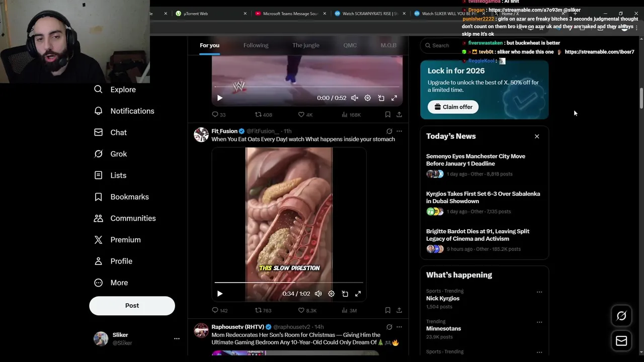Click the page vertical scrollbar thumb
Image resolution: width=644 pixels, height=362 pixels.
pyautogui.click(x=641, y=98)
